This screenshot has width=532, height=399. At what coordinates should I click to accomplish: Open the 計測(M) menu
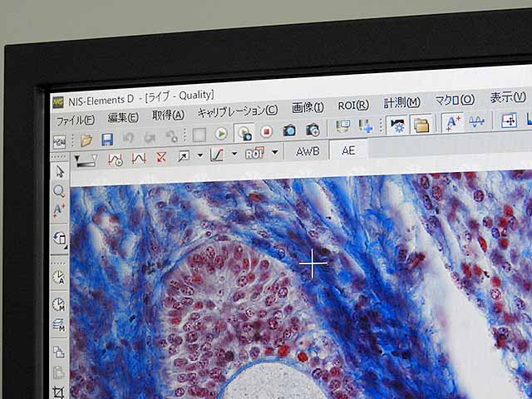[402, 103]
